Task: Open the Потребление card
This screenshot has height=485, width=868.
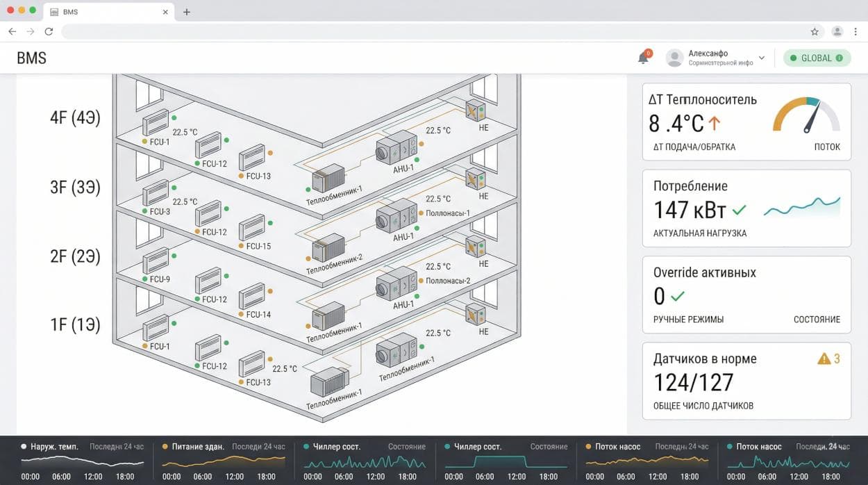Action: (746, 208)
